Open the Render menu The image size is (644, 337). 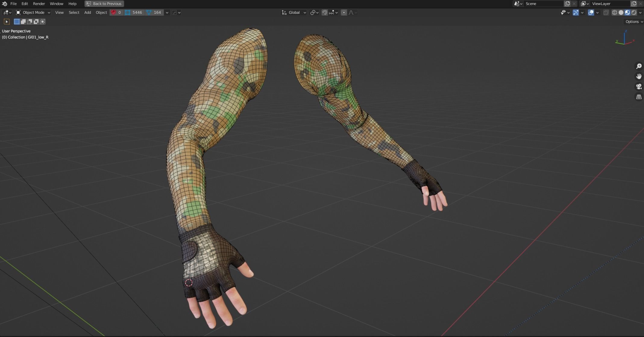point(39,4)
